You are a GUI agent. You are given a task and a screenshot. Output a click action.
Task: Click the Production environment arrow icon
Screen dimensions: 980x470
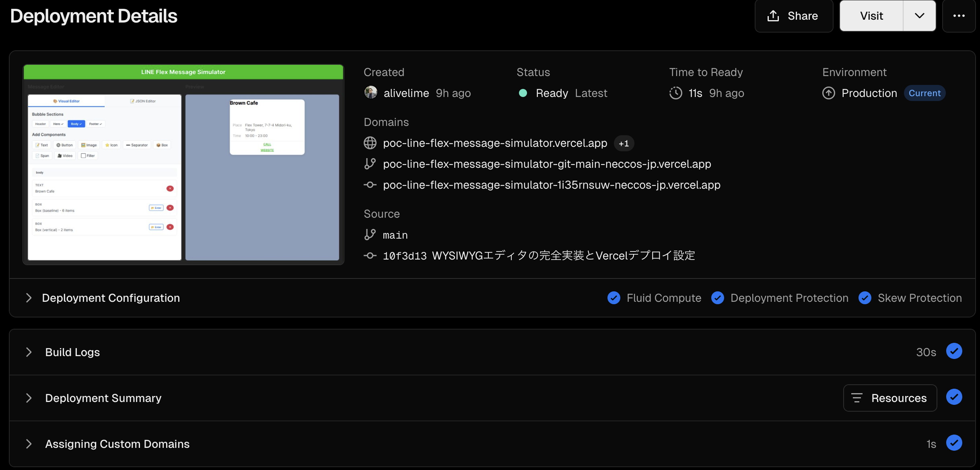click(x=828, y=93)
